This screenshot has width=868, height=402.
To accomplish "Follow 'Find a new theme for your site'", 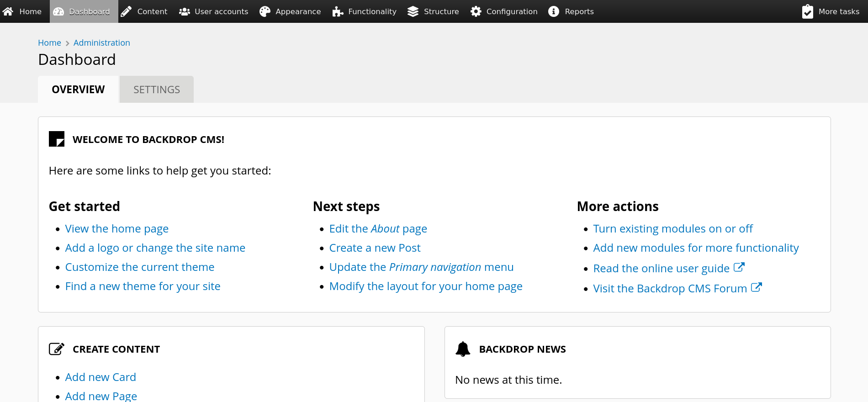I will (x=143, y=286).
